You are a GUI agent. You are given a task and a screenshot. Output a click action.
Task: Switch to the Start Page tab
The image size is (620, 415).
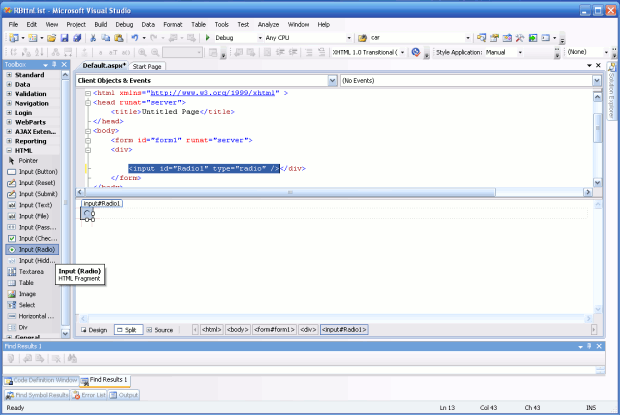(x=147, y=66)
